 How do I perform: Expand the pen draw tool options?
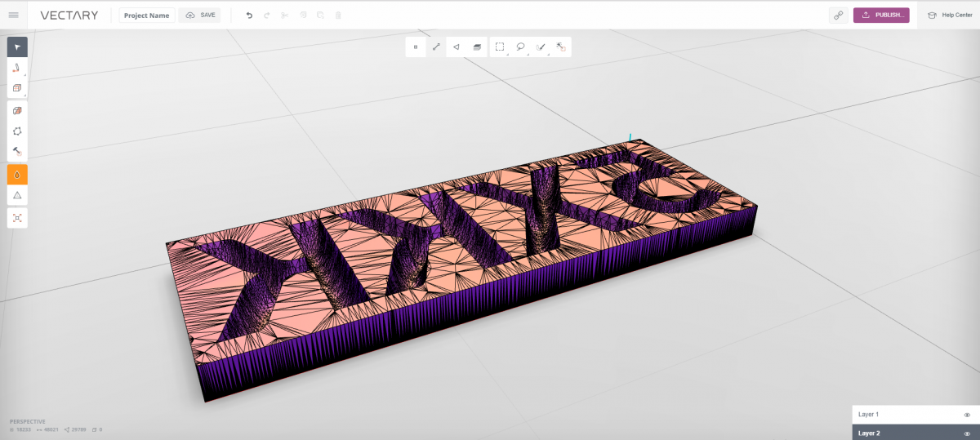[x=17, y=68]
